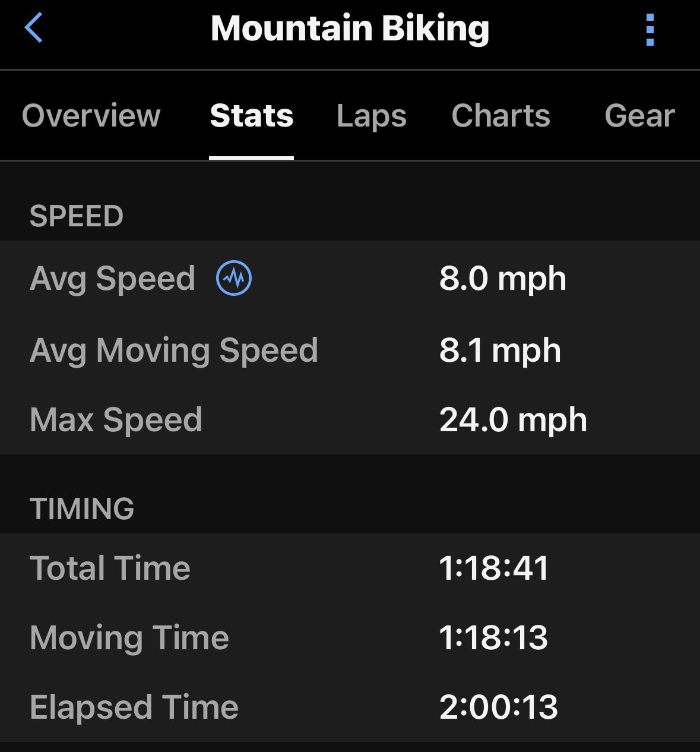700x752 pixels.
Task: Tap the 8.0 mph average speed value
Action: [503, 278]
